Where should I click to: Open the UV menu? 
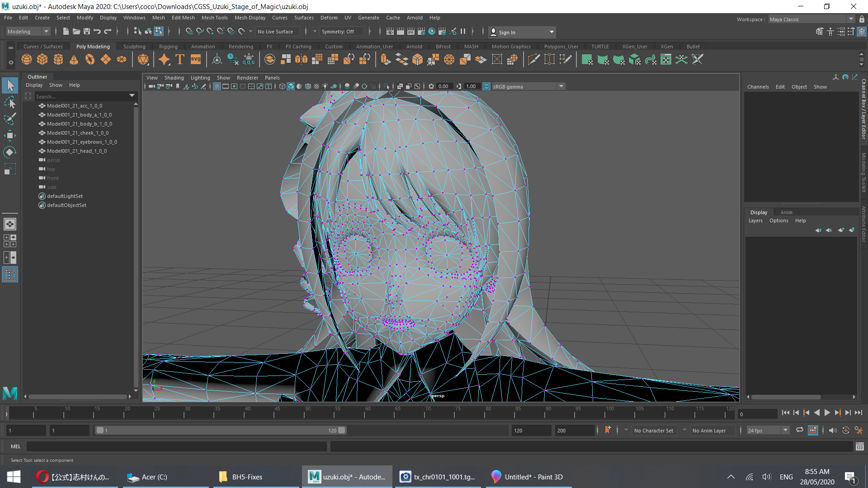coord(348,18)
